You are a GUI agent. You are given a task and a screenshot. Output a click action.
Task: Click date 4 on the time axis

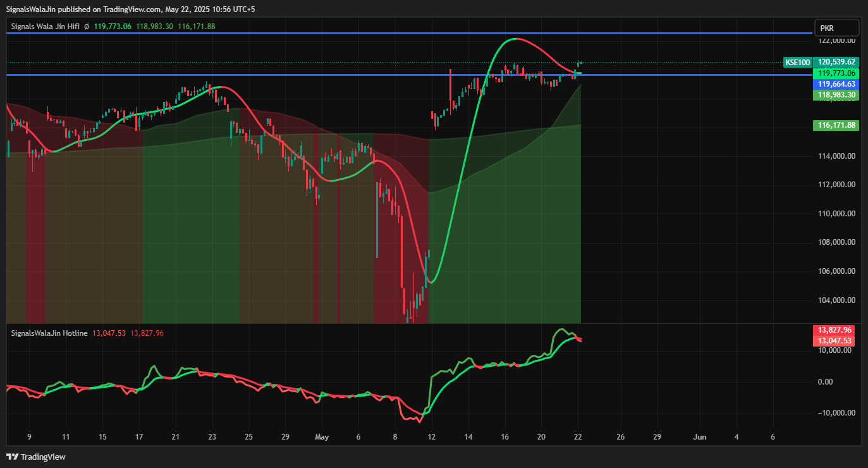(736, 437)
